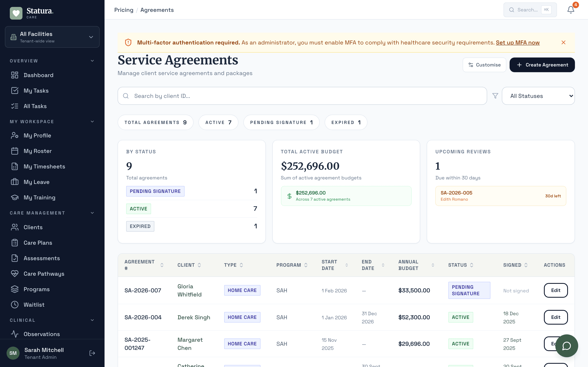
Task: Open My Roster from the sidebar
Action: [x=38, y=151]
